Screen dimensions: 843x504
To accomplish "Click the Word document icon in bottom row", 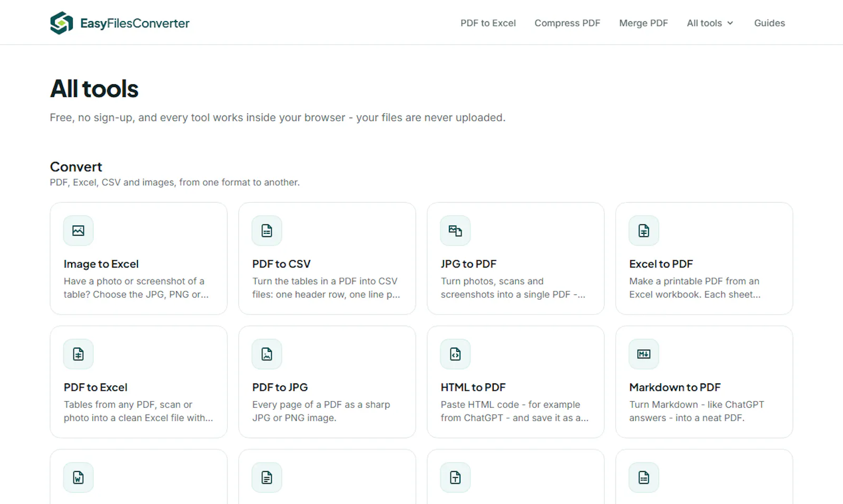I will click(x=79, y=477).
